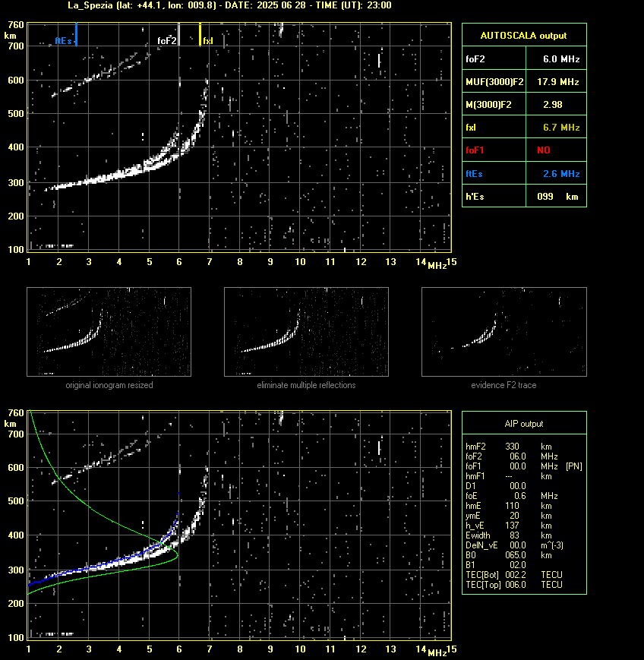This screenshot has height=660, width=644.
Task: Click the B0 065.0 km row
Action: tap(509, 555)
